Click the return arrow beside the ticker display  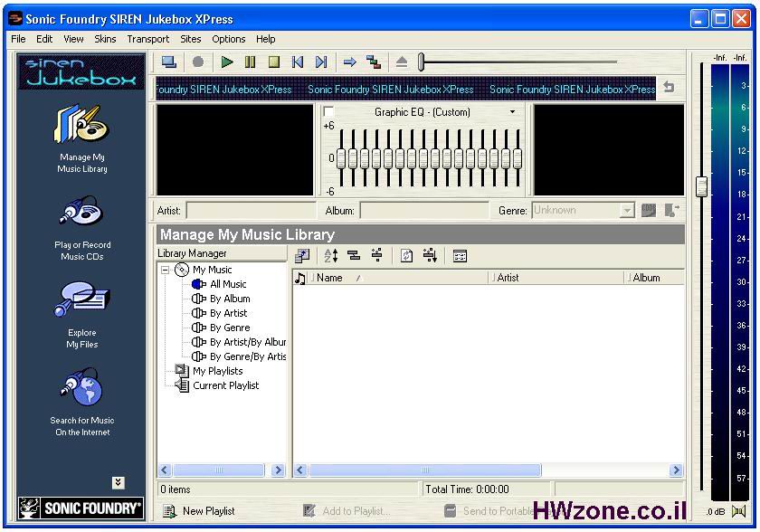(x=669, y=87)
